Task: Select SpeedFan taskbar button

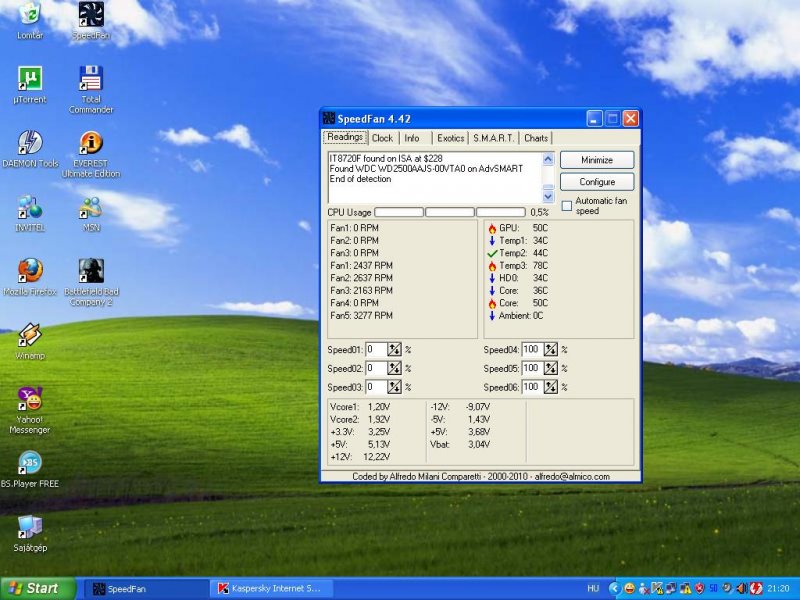Action: pyautogui.click(x=144, y=589)
